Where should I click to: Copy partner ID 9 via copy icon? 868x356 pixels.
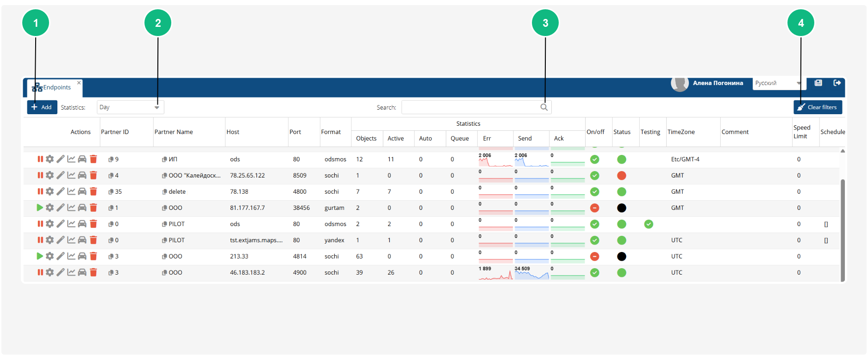(x=111, y=159)
